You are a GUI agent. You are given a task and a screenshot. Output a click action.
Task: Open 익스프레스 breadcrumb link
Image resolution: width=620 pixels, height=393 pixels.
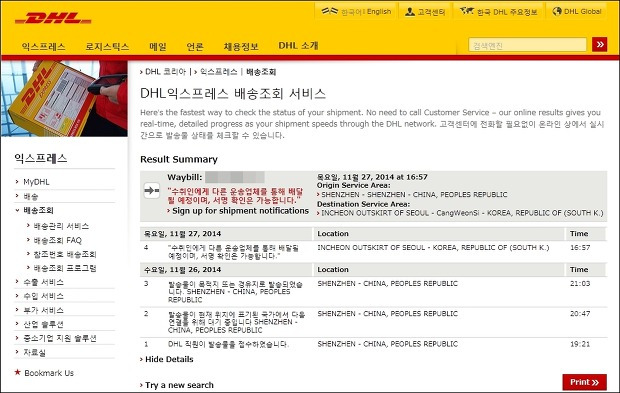(x=218, y=72)
